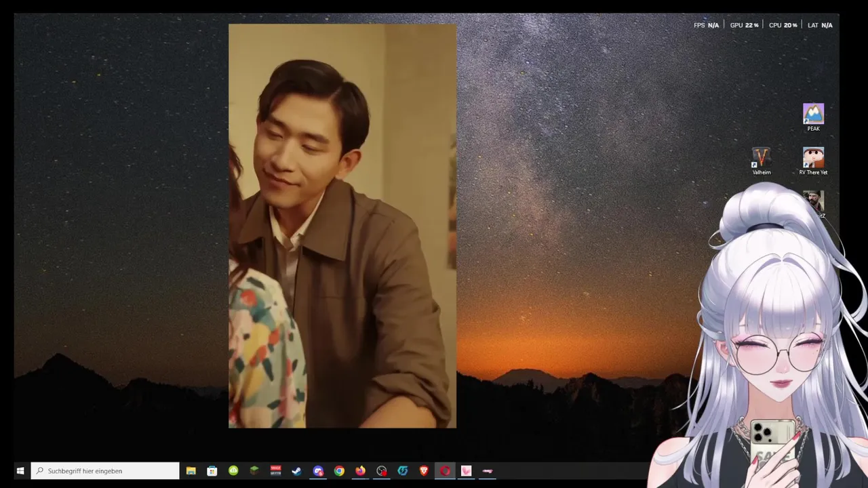868x488 pixels.
Task: Click the CPU 20 % overlay readout
Action: point(783,25)
